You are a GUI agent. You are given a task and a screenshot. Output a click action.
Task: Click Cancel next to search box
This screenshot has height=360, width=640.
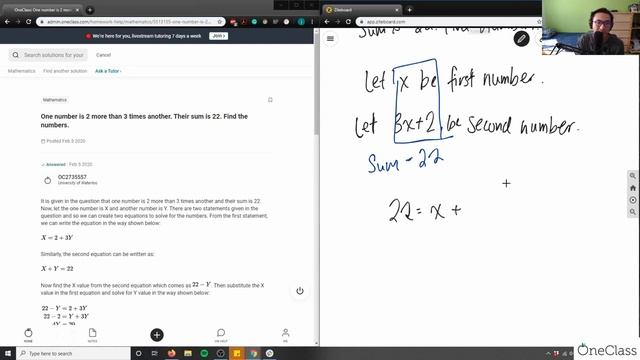coord(103,55)
